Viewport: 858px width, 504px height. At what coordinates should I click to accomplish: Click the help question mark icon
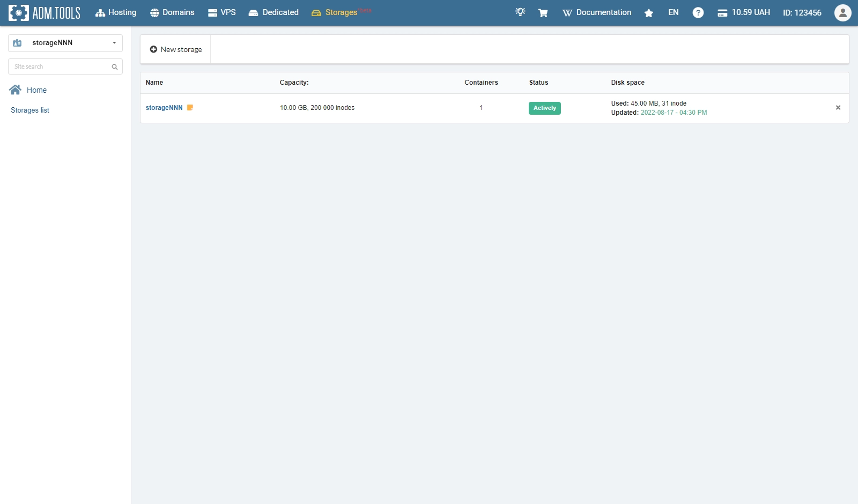point(698,13)
